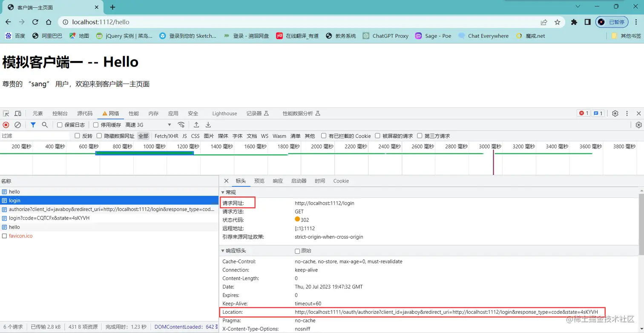The height and width of the screenshot is (333, 644).
Task: Open the 其他书签 bookmarks folder
Action: 627,36
